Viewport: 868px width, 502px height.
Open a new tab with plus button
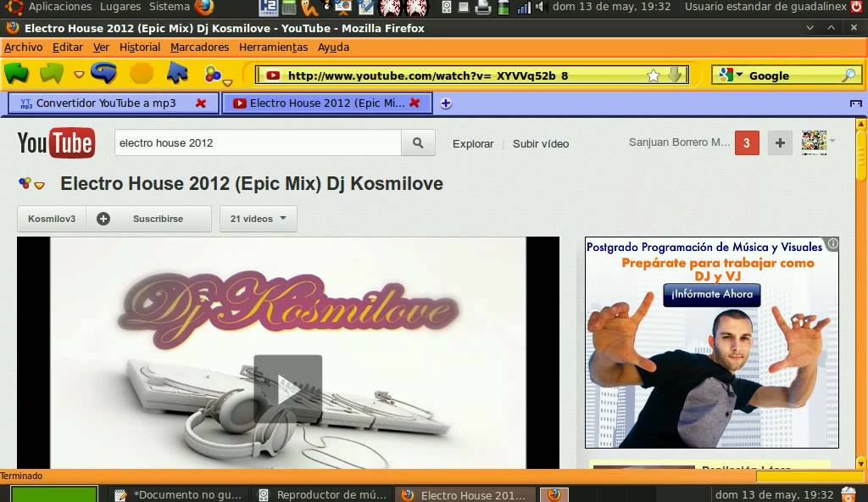[x=446, y=103]
